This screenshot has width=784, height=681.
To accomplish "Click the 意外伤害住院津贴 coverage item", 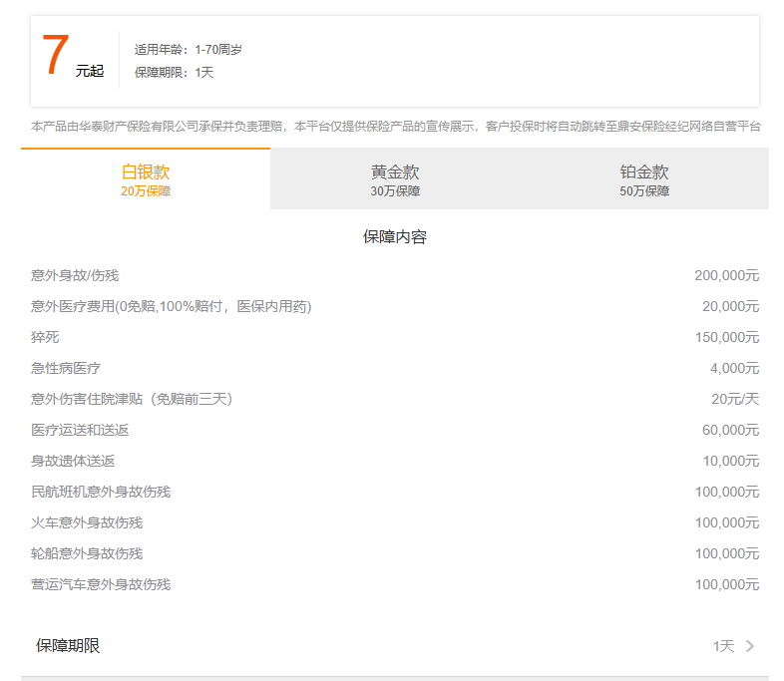I will pos(131,399).
